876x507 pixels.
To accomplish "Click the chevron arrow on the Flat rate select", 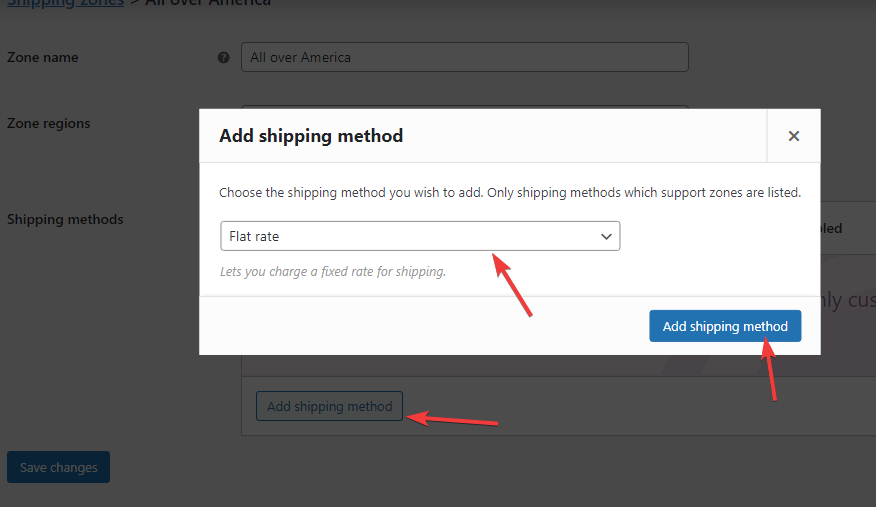I will pos(606,237).
